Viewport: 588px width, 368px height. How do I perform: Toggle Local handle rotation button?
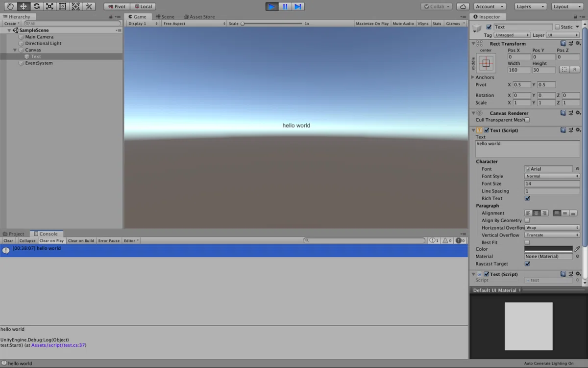[143, 6]
